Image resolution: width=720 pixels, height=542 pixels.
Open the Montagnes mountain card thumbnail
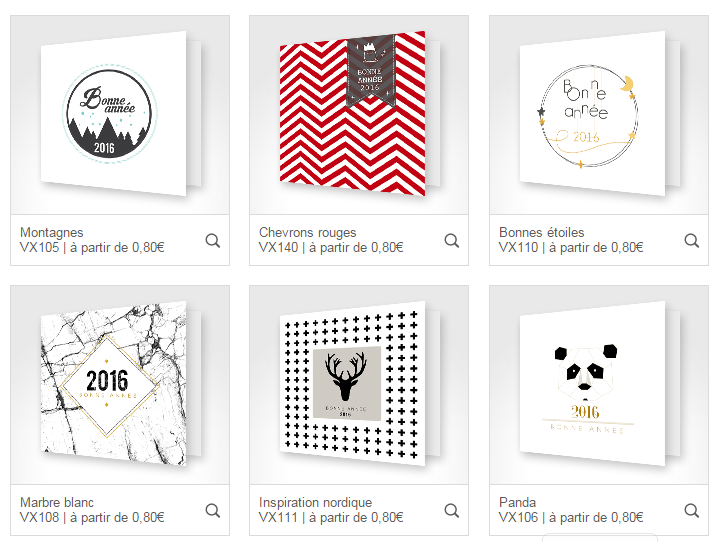tap(120, 115)
